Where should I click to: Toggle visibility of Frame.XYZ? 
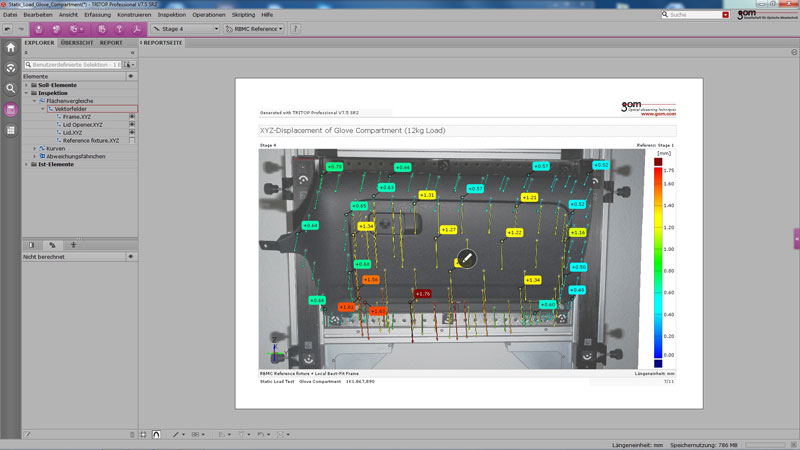click(131, 117)
